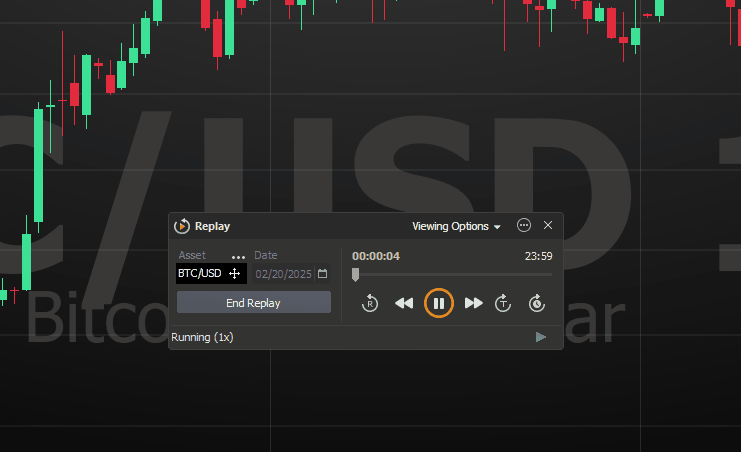Click the End Replay button
This screenshot has height=452, width=741.
253,303
